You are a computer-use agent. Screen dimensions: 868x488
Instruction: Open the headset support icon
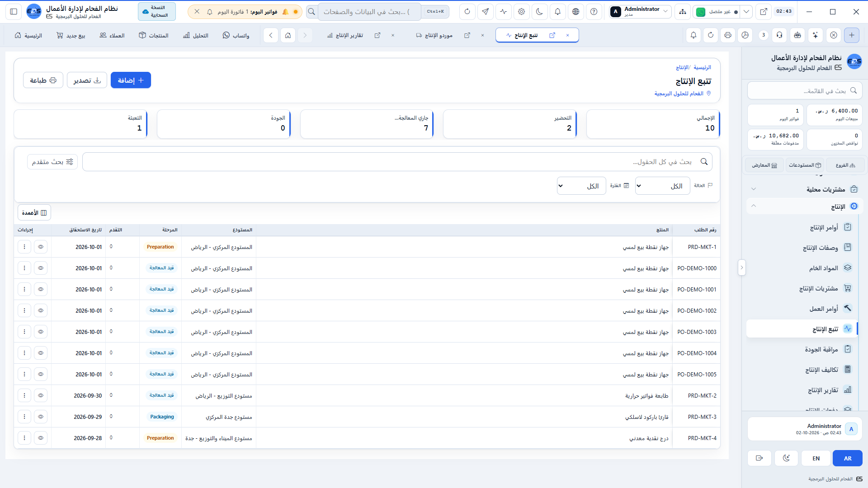779,35
